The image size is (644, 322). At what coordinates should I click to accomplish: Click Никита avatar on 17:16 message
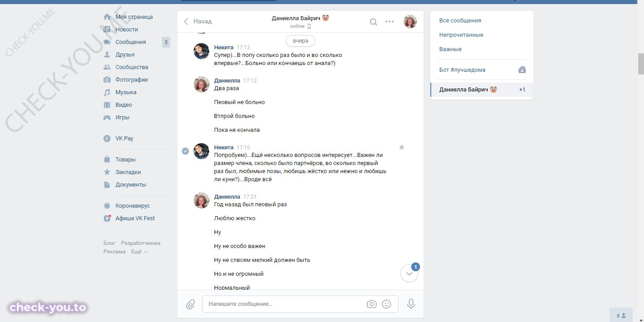point(202,151)
